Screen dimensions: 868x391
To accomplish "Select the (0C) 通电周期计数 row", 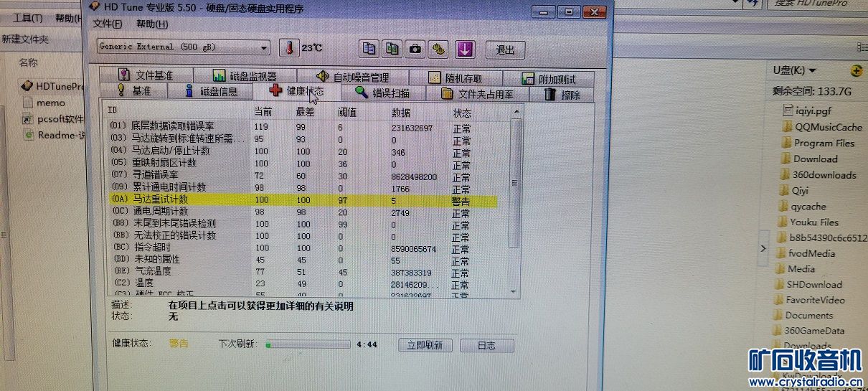I will 302,212.
